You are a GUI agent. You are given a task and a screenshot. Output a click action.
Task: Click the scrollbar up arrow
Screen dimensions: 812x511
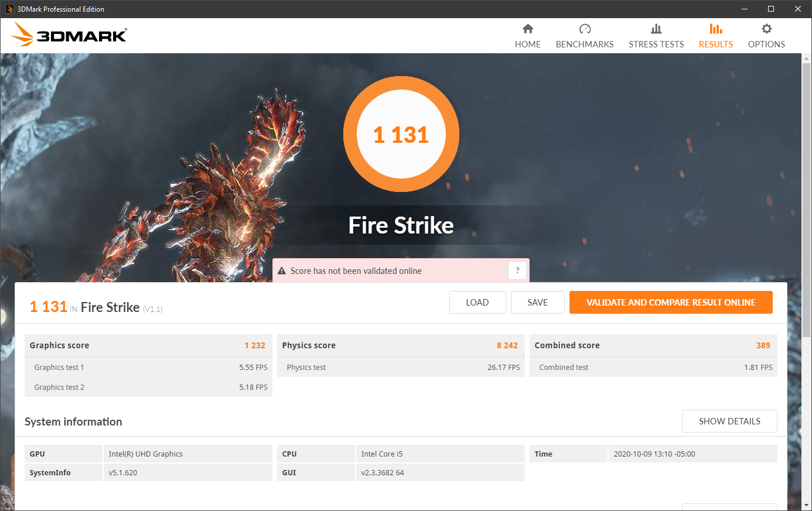coord(807,59)
